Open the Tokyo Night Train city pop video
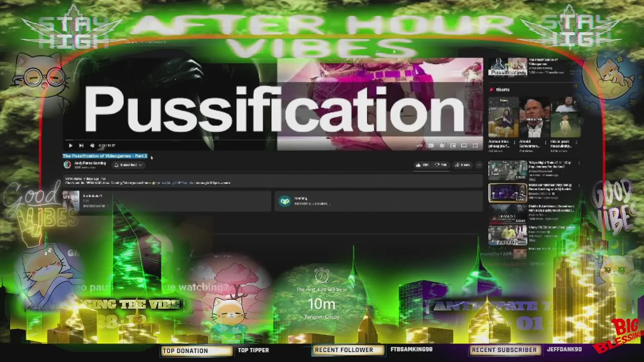Image resolution: width=644 pixels, height=362 pixels. point(508,170)
